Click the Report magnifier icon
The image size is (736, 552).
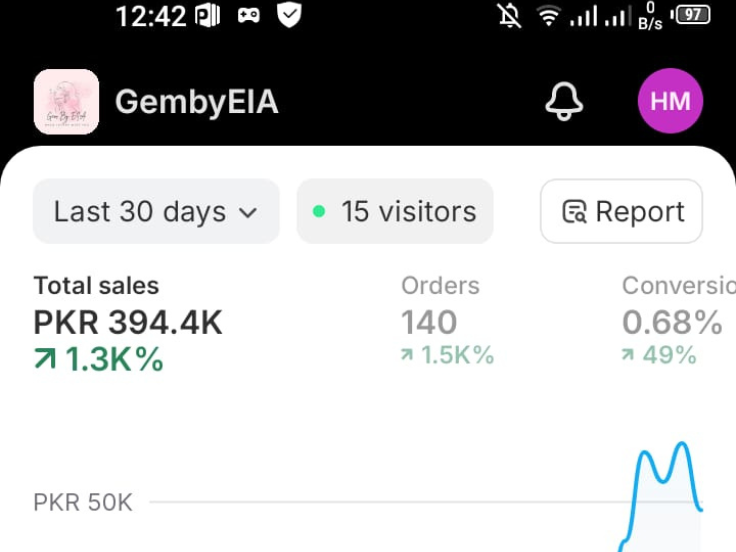574,212
